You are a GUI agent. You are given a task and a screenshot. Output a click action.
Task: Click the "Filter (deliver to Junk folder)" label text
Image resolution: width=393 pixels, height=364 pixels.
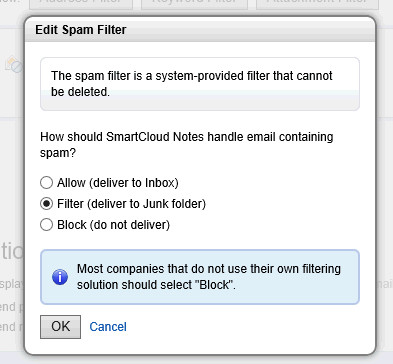click(x=131, y=204)
